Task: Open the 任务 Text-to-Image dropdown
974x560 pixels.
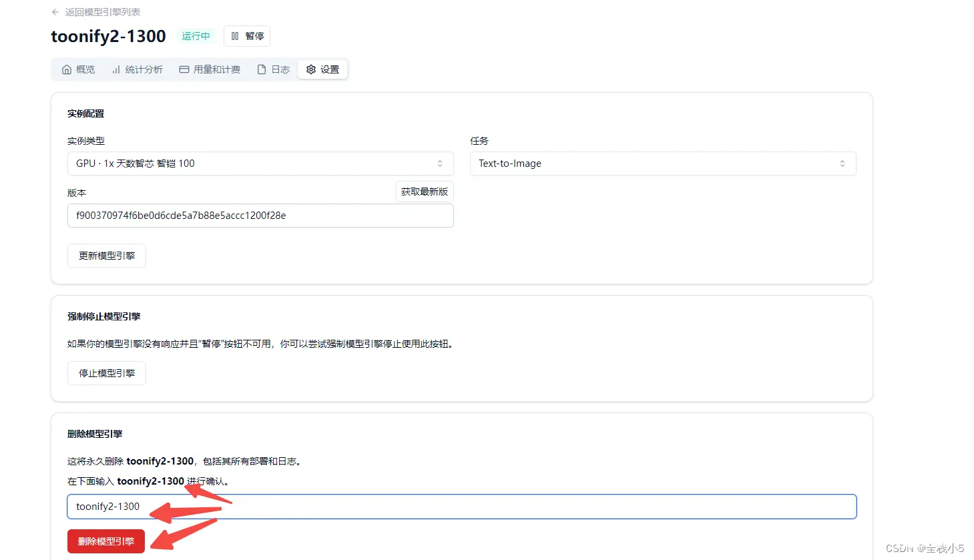Action: point(663,164)
